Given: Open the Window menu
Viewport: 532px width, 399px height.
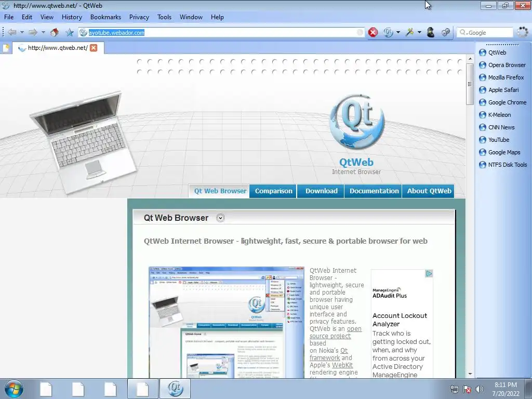Looking at the screenshot, I should [x=191, y=17].
